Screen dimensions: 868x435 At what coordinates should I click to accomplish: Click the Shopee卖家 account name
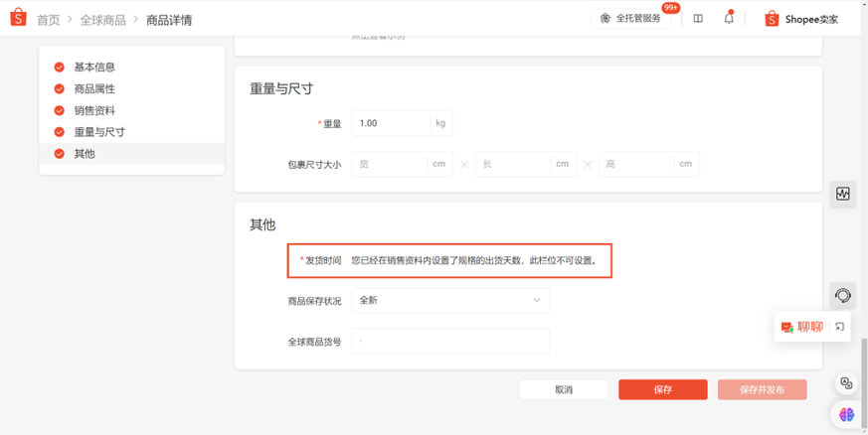[x=811, y=19]
